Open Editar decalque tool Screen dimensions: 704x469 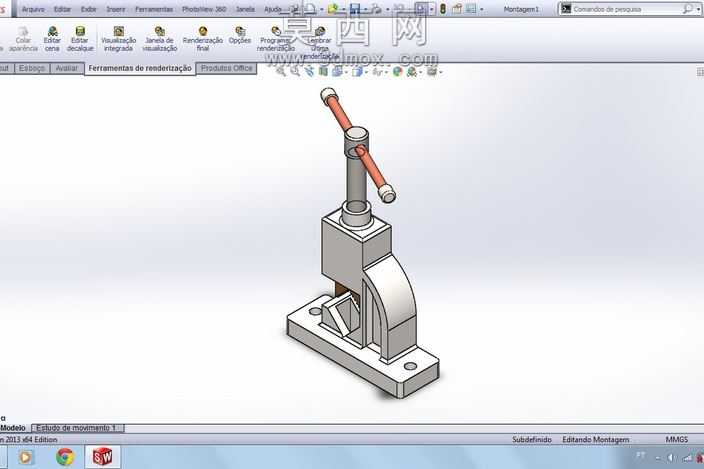click(x=80, y=39)
